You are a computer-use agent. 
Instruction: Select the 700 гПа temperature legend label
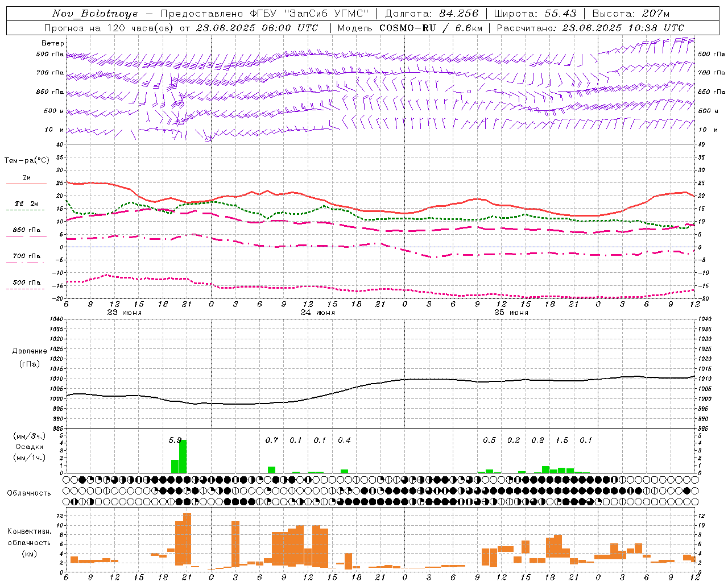27,256
